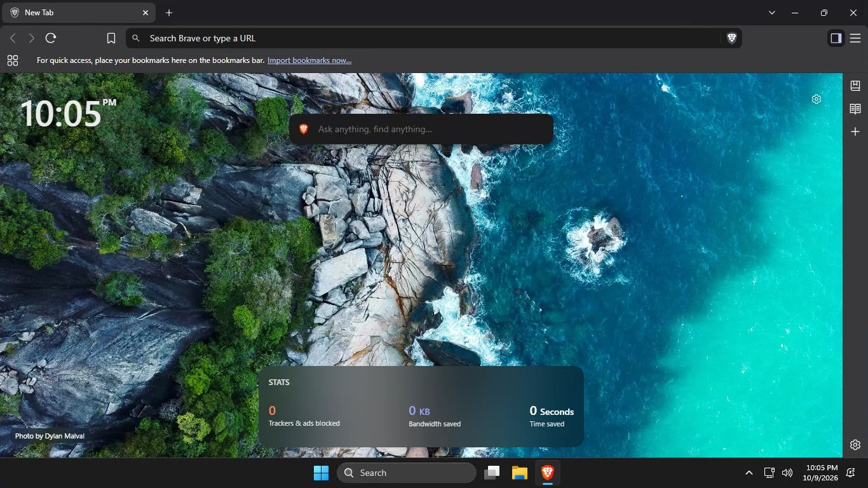
Task: Close the New Tab tab
Action: point(146,13)
